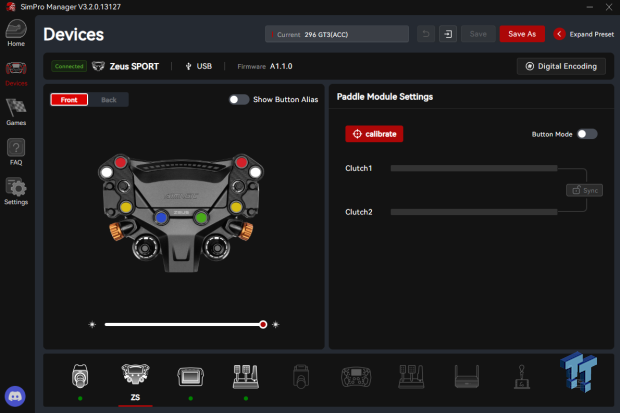Open Settings from the sidebar
The width and height of the screenshot is (620, 413).
point(16,191)
